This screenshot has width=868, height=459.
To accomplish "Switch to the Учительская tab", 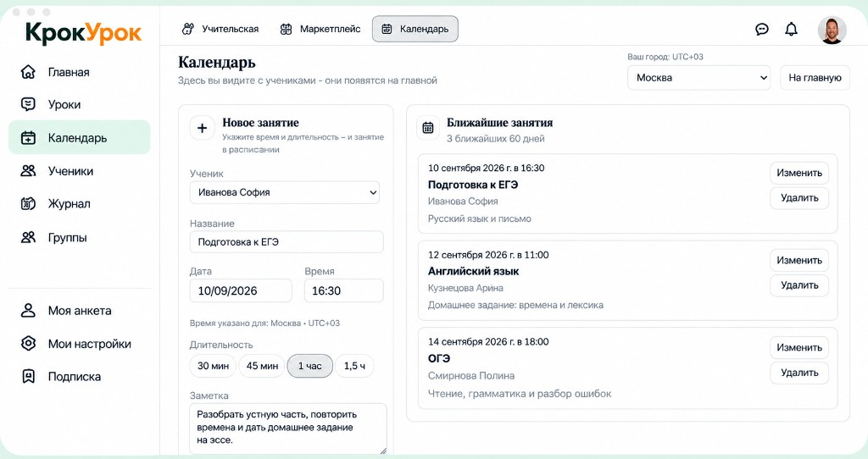I will pos(220,29).
